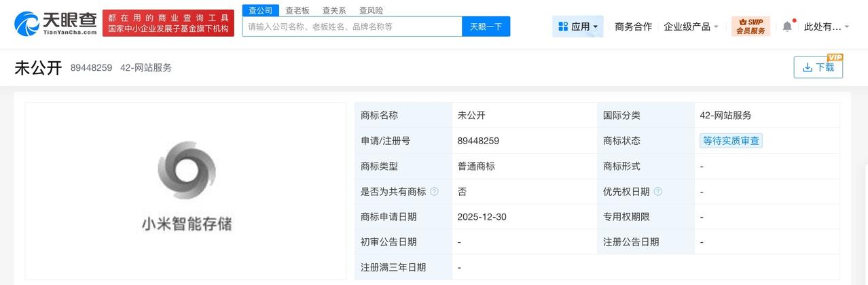868x285 pixels.
Task: Click the red promotional banner
Action: coord(168,23)
